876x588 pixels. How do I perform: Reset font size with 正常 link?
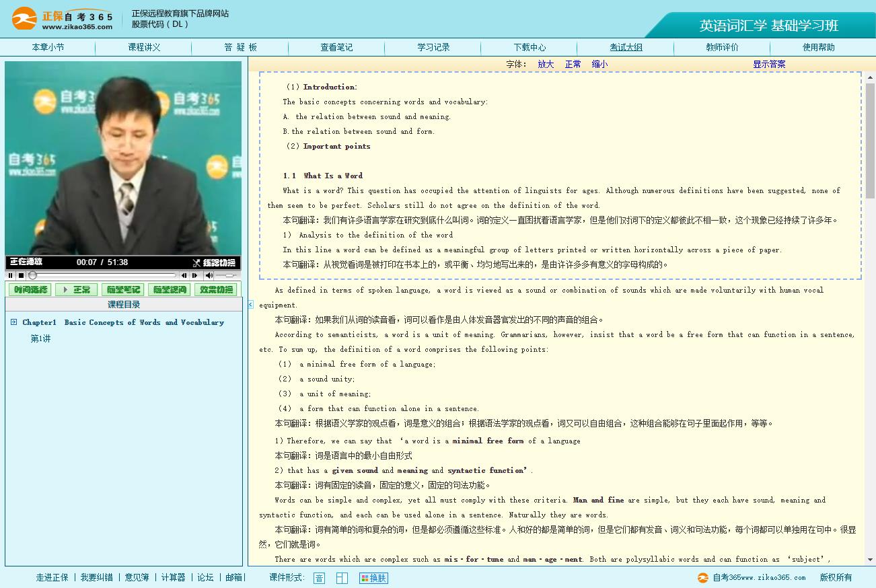[573, 64]
